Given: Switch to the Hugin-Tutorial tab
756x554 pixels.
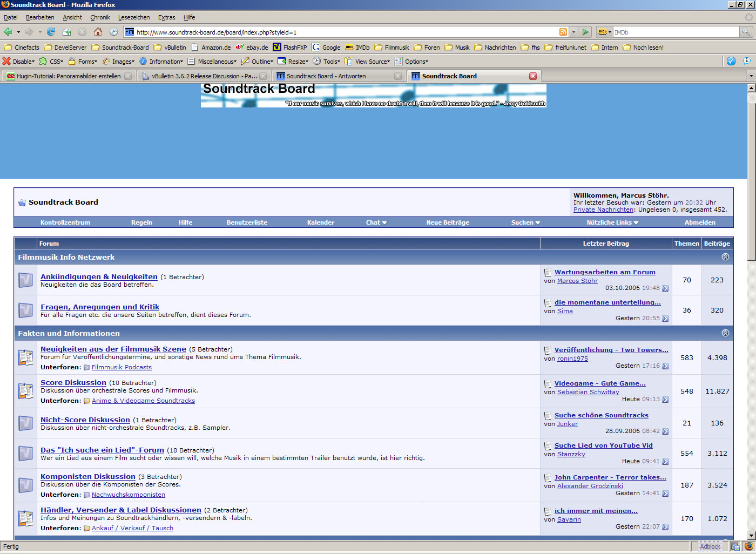Looking at the screenshot, I should (x=69, y=76).
